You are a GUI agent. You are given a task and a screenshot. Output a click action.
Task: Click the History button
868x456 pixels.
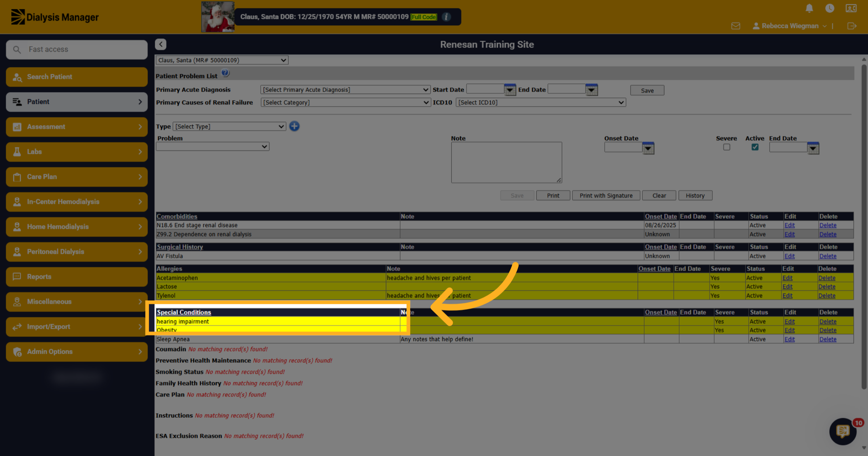695,195
